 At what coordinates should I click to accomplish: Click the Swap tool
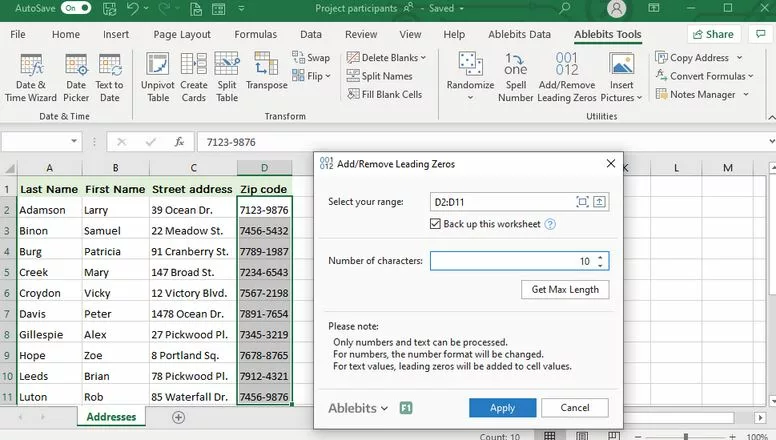pyautogui.click(x=311, y=57)
